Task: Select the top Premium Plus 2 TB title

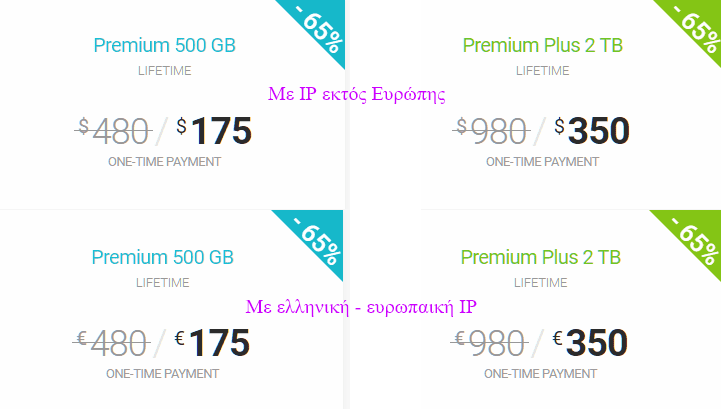Action: coord(543,46)
